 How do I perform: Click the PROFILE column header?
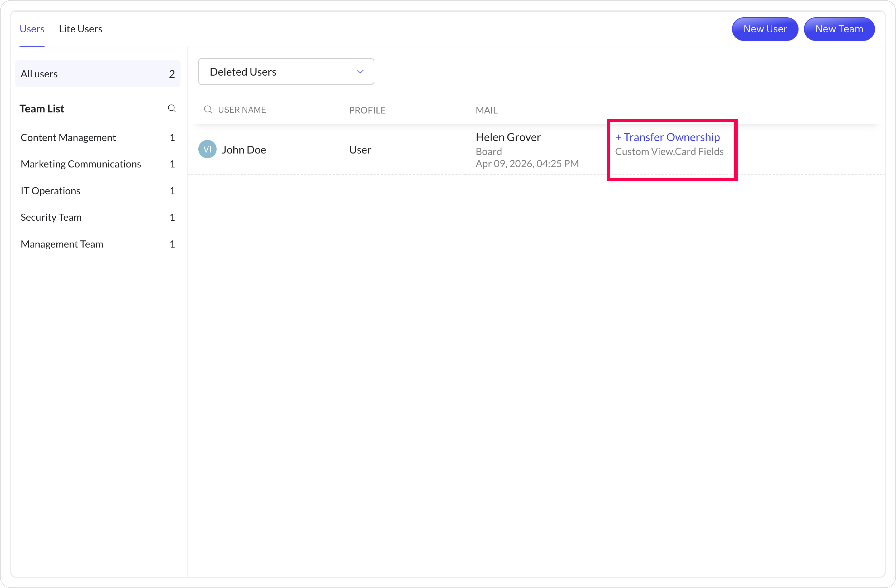pyautogui.click(x=367, y=110)
